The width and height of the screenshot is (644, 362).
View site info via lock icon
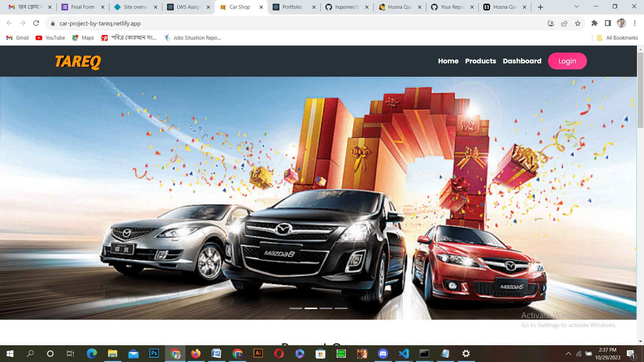[x=53, y=23]
